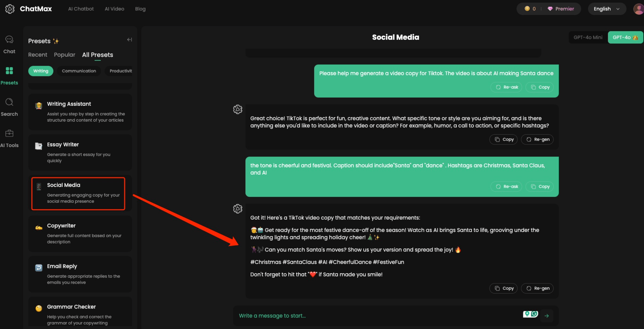Click Re-gen on the last AI reply

pyautogui.click(x=537, y=288)
